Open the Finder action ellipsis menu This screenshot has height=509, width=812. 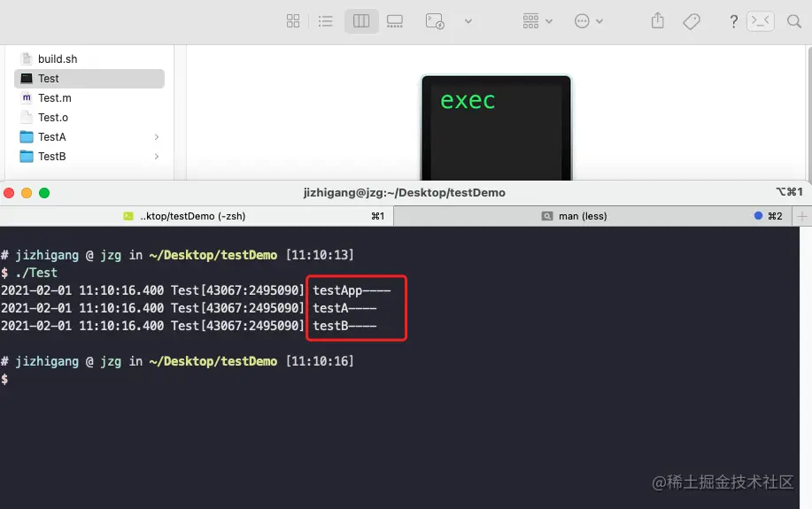pos(589,21)
